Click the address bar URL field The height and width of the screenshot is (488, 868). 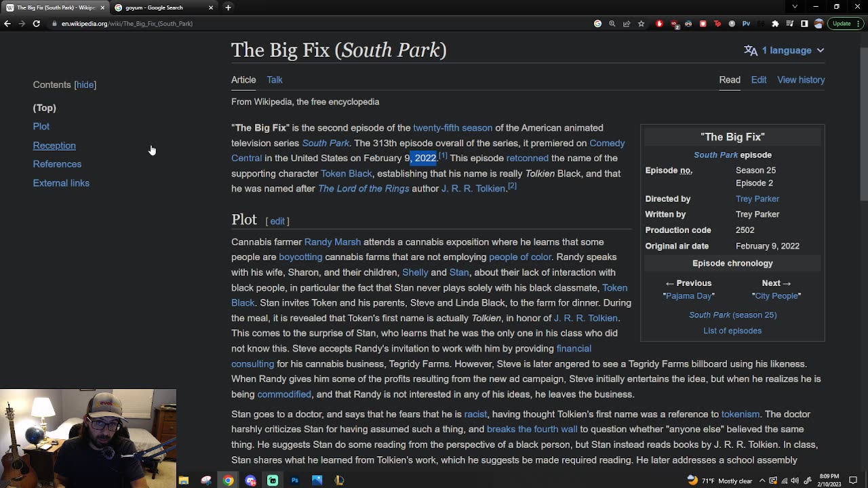click(319, 24)
